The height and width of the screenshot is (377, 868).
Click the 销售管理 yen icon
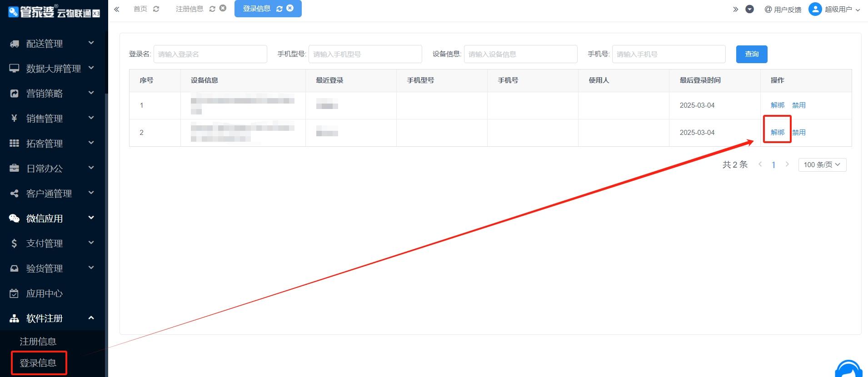tap(14, 118)
